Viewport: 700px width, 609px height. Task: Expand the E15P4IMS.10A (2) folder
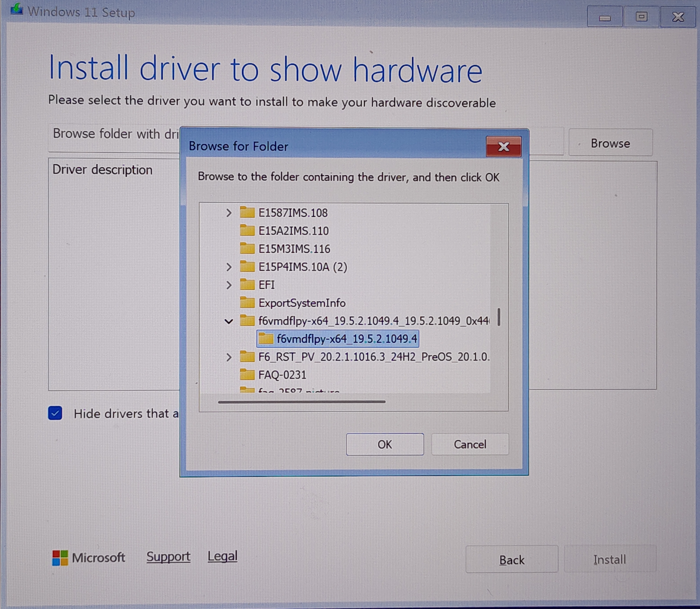coord(229,267)
